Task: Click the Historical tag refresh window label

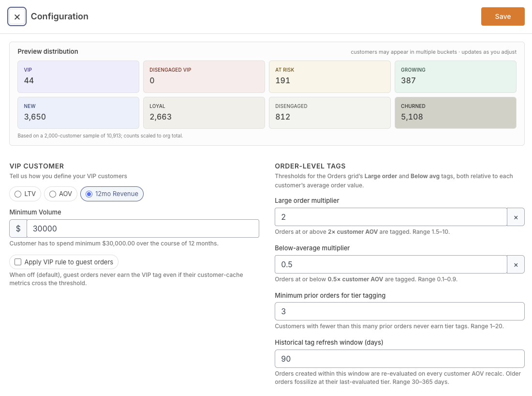Action: [329, 342]
